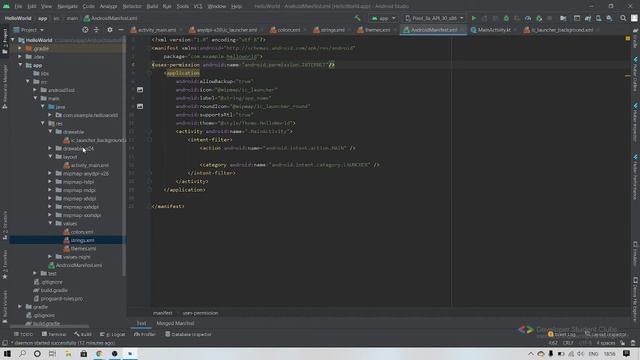Open the Database Inspector tool window
Screen dimensions: 640x360
(188, 334)
